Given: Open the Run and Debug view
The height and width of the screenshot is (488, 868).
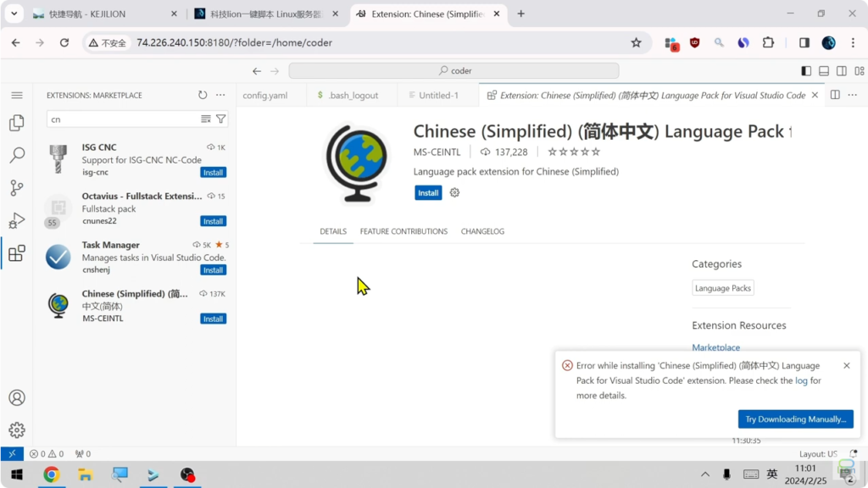Looking at the screenshot, I should (x=16, y=221).
